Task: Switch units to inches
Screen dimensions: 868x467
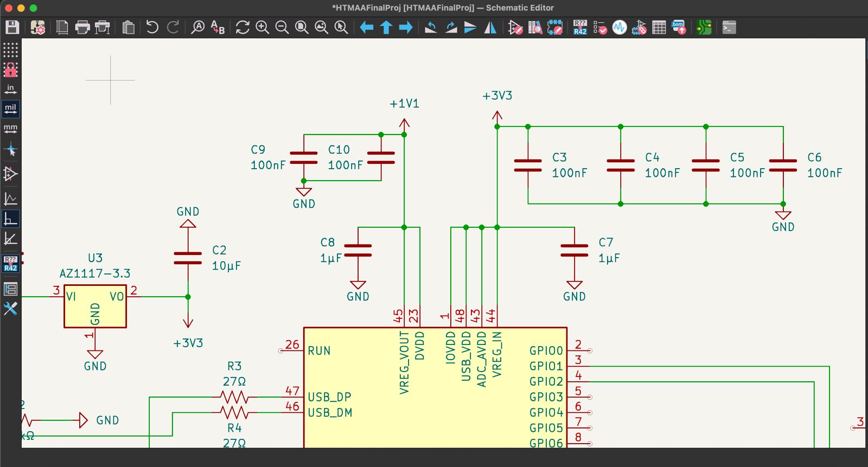Action: pyautogui.click(x=10, y=89)
